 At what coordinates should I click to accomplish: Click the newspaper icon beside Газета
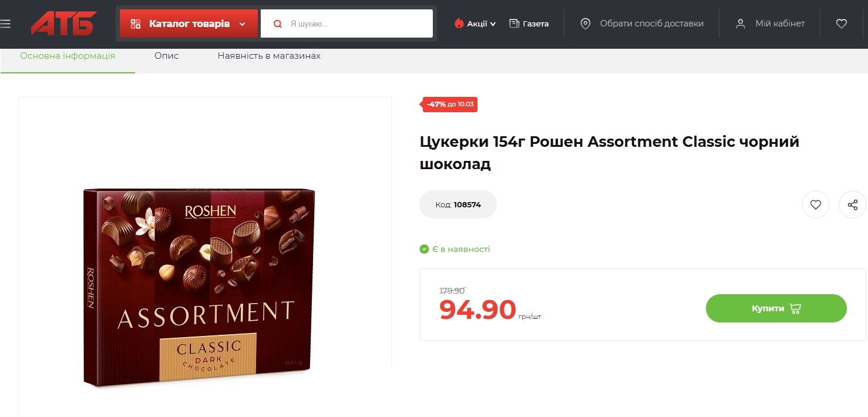(x=514, y=23)
